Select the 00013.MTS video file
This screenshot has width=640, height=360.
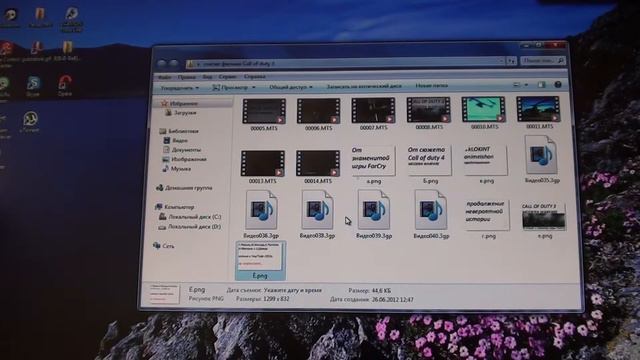click(262, 163)
